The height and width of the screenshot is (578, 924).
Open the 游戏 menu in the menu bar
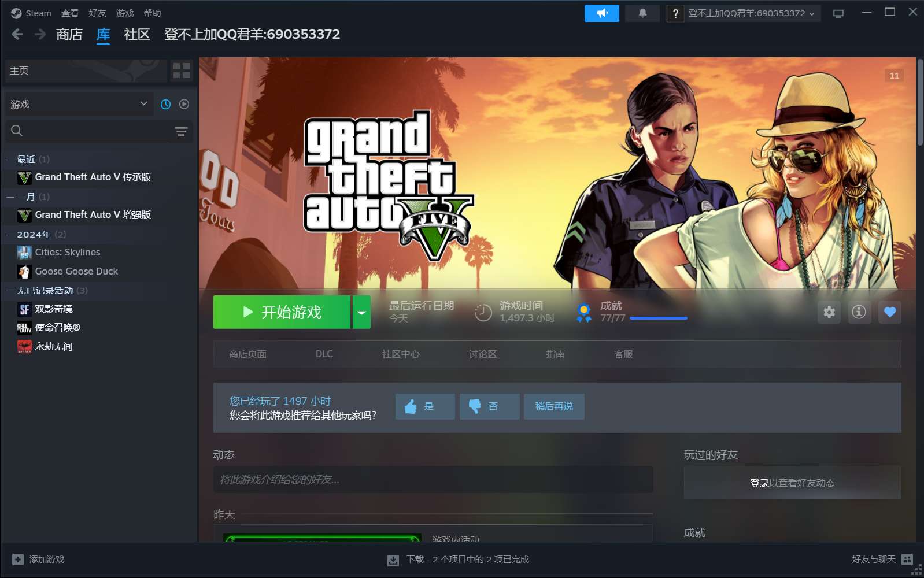125,13
